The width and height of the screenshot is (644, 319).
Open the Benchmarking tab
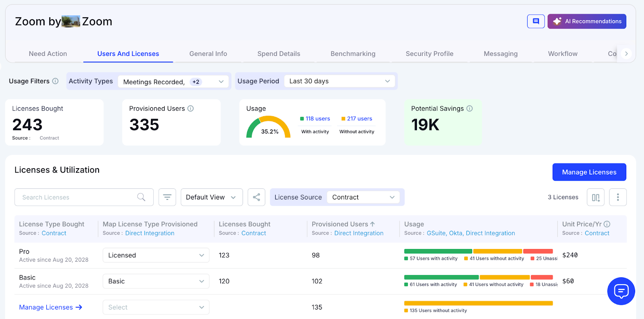point(353,54)
